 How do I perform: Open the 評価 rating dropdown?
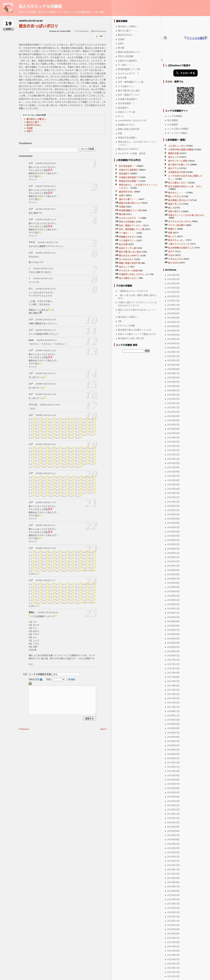click(58, 679)
